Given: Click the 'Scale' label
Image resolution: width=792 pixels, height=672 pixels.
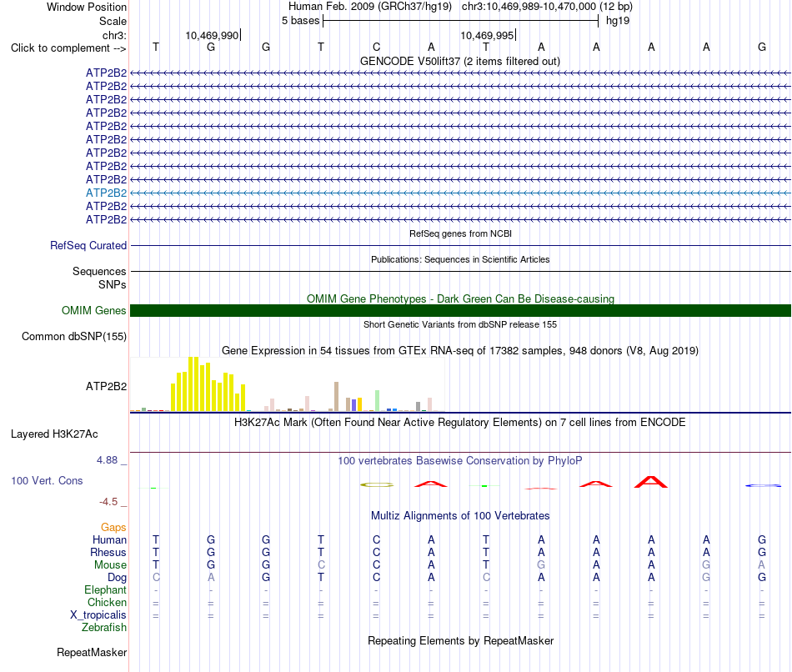Looking at the screenshot, I should (x=113, y=21).
